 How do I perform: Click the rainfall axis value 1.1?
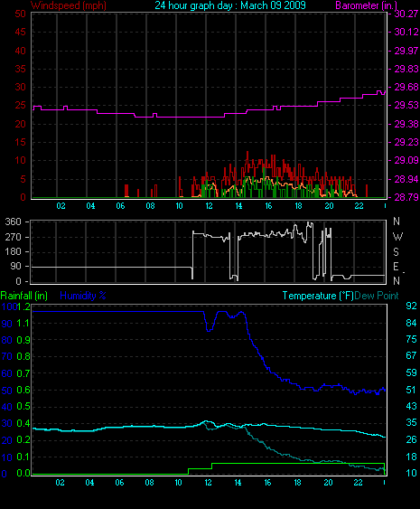tap(23, 323)
